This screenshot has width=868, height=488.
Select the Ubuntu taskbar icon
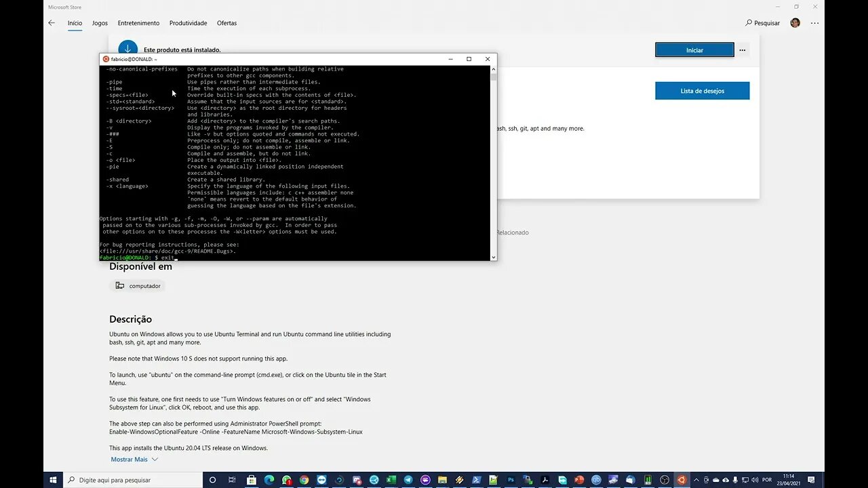coord(682,480)
